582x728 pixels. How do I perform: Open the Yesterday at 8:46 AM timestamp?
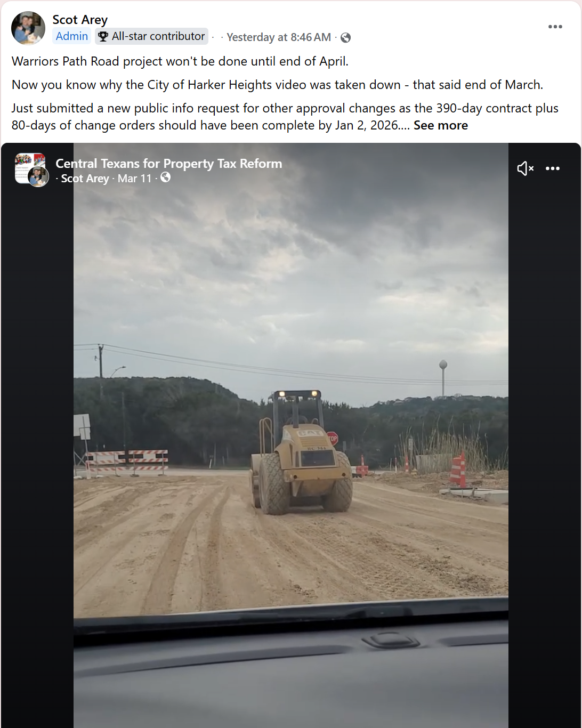click(279, 37)
